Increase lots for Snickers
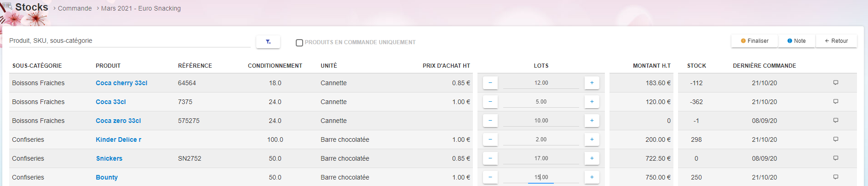 592,158
